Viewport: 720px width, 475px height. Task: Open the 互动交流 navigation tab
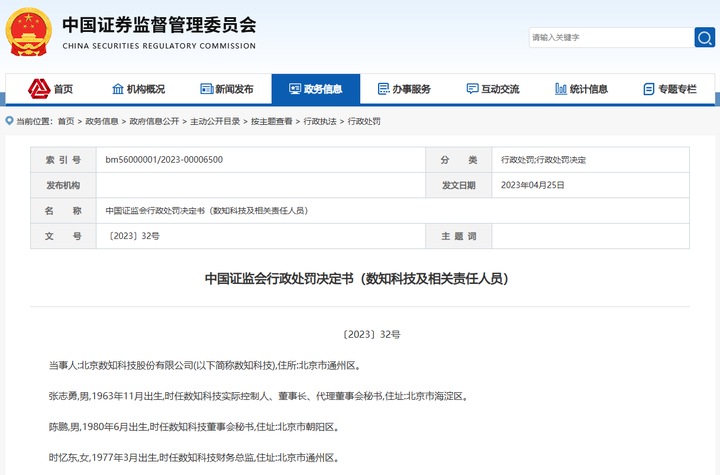pos(493,89)
